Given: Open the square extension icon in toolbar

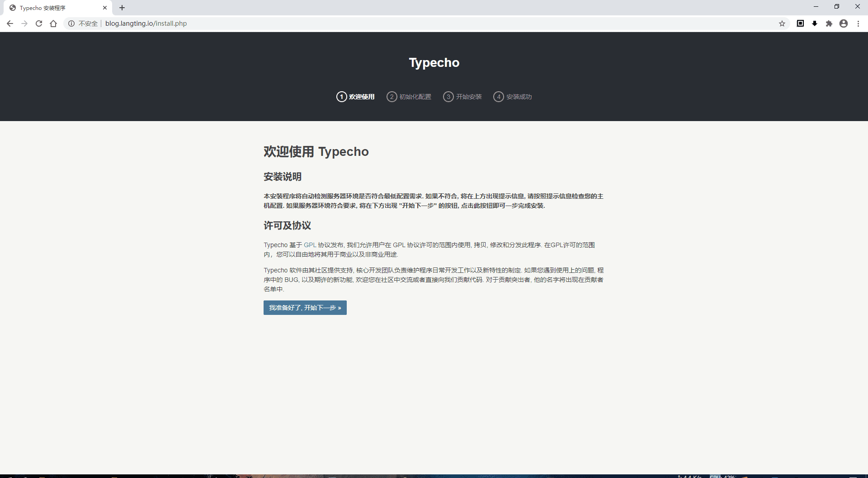Looking at the screenshot, I should [x=800, y=23].
